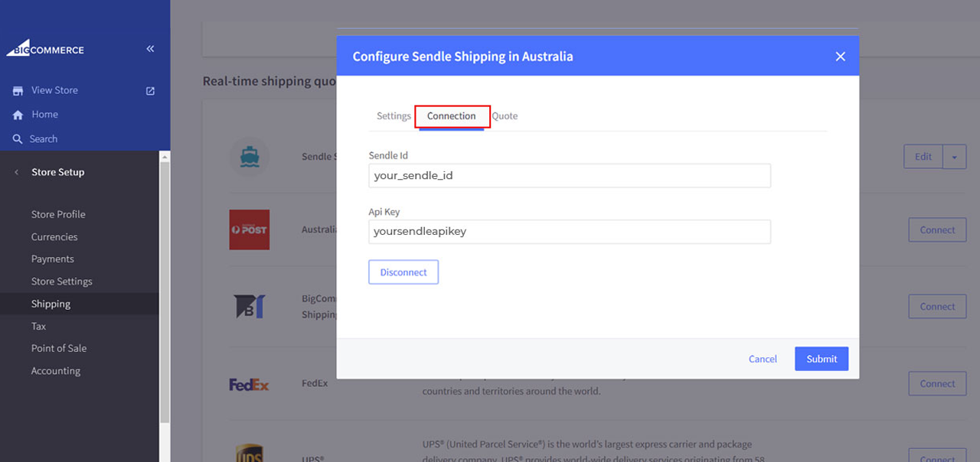This screenshot has height=462, width=980.
Task: Close the Configure Sendle Shipping dialog
Action: click(840, 57)
